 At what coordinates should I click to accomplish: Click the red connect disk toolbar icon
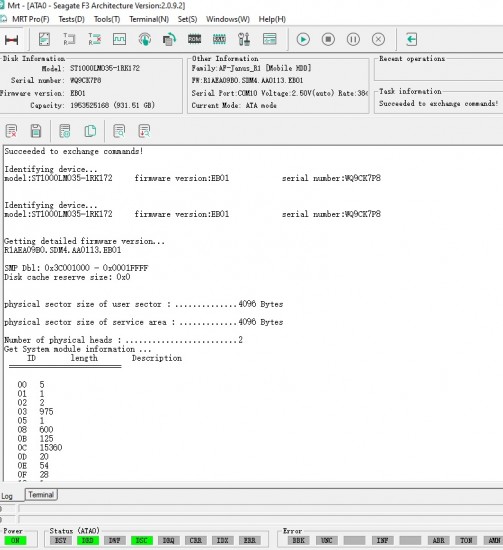[11, 40]
